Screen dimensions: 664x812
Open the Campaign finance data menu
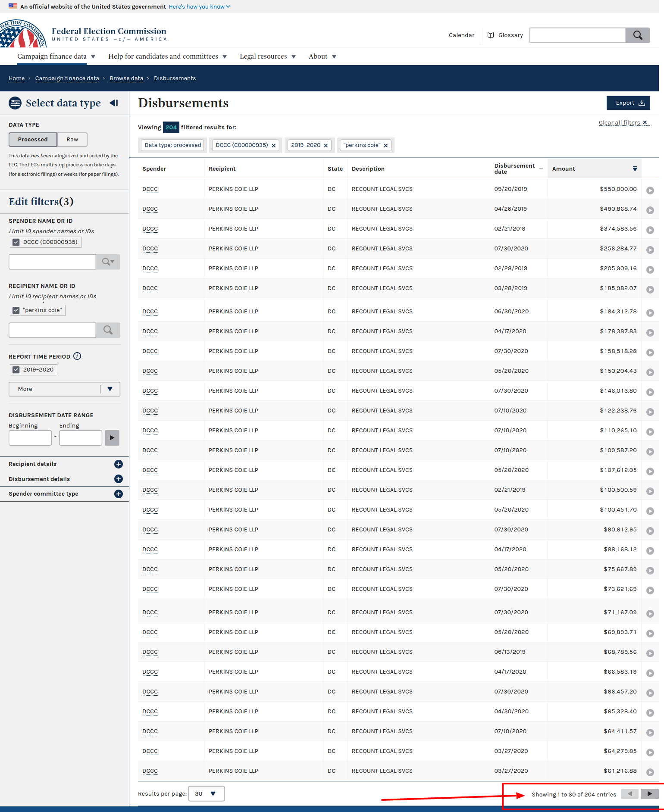click(56, 56)
